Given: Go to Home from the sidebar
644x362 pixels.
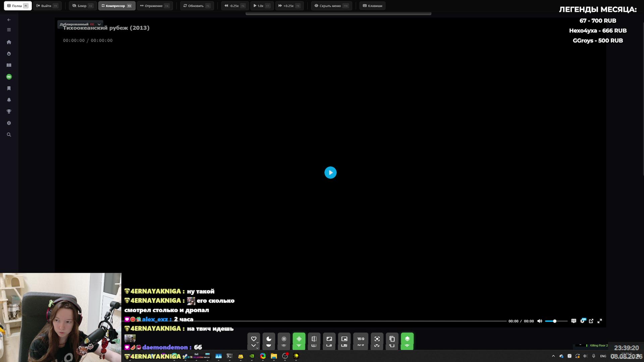Looking at the screenshot, I should (9, 42).
